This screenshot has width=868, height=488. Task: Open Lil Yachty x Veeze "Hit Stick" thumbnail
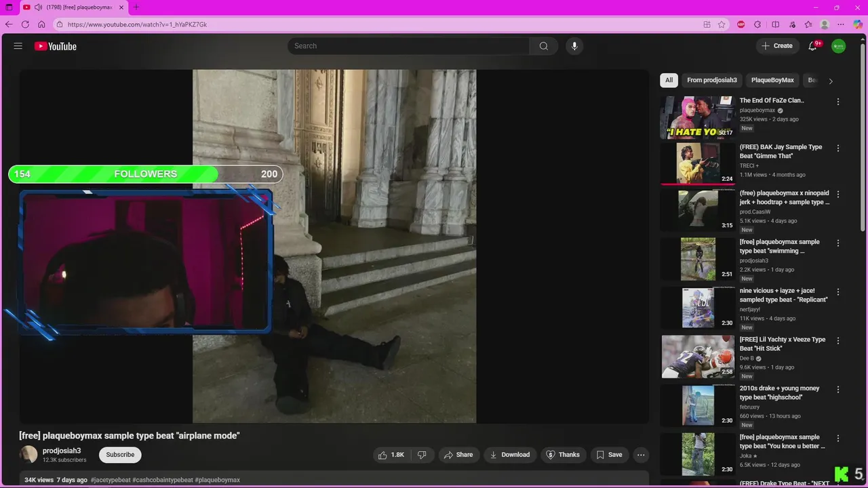(698, 357)
